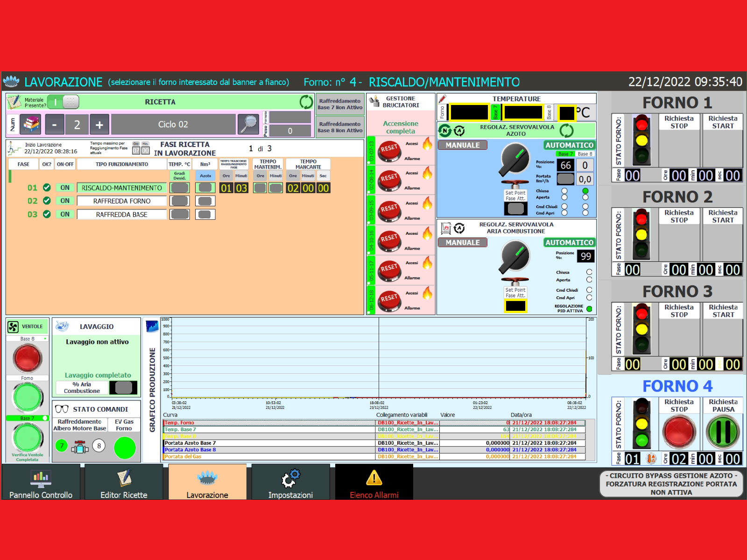Image resolution: width=747 pixels, height=560 pixels.
Task: Click the green EV Gas Forno indicator
Action: pos(125,448)
